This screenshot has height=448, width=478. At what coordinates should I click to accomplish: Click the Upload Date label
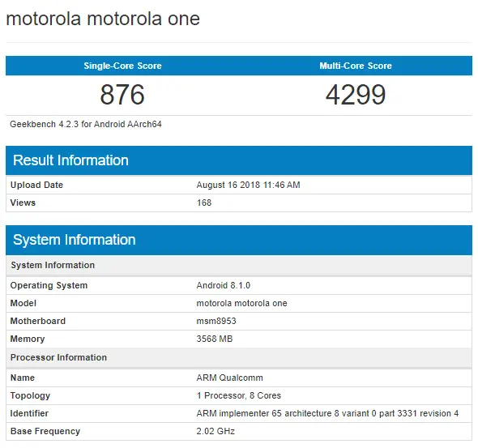[x=36, y=185]
